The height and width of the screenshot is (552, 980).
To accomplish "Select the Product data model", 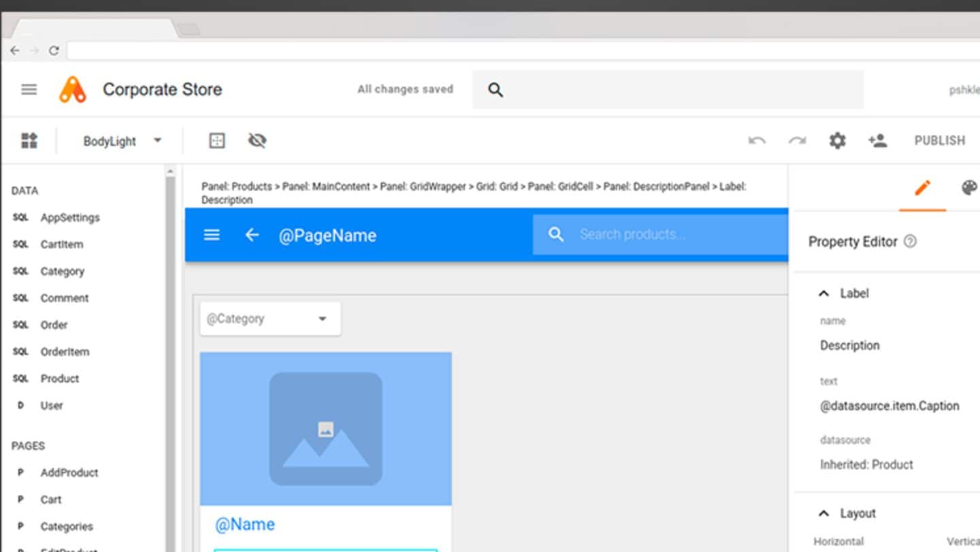I will pos(59,378).
